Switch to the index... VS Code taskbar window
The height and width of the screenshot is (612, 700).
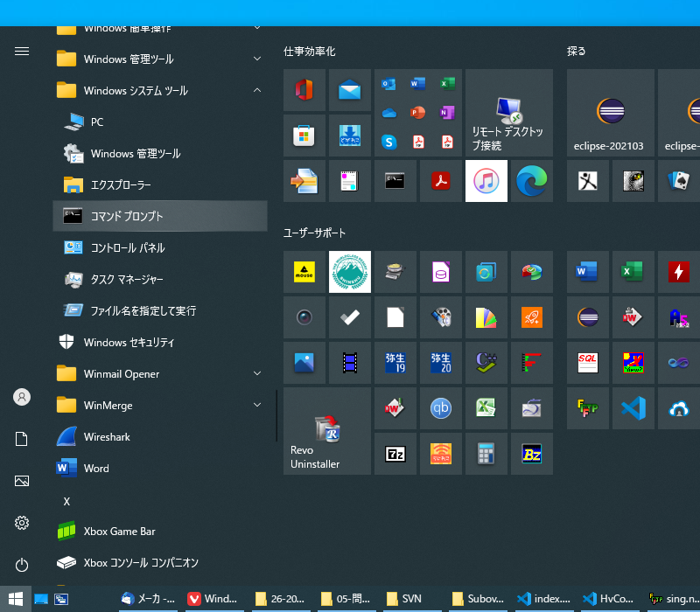click(x=545, y=599)
